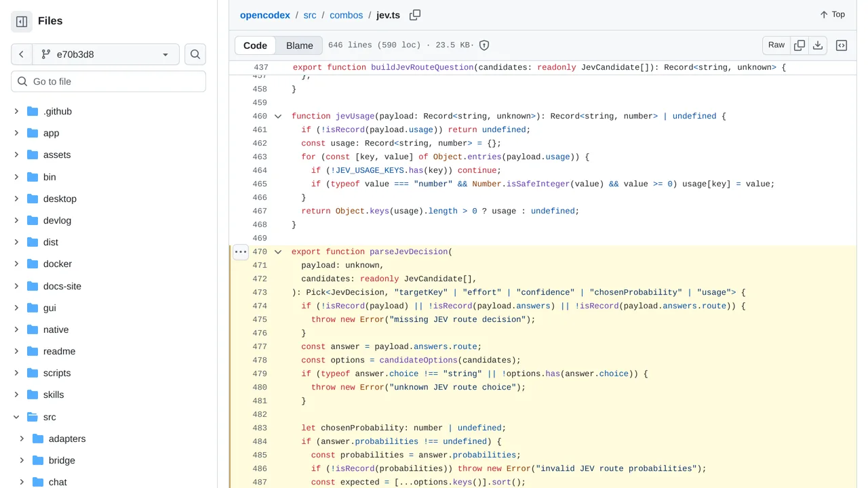Expand the adapters subfolder chevron
Image resolution: width=868 pixels, height=488 pixels.
click(22, 439)
